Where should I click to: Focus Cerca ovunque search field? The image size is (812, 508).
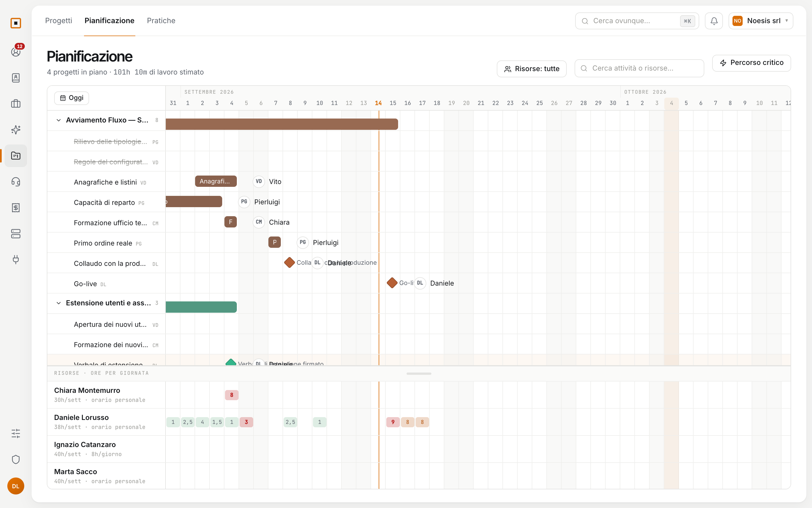pyautogui.click(x=637, y=21)
